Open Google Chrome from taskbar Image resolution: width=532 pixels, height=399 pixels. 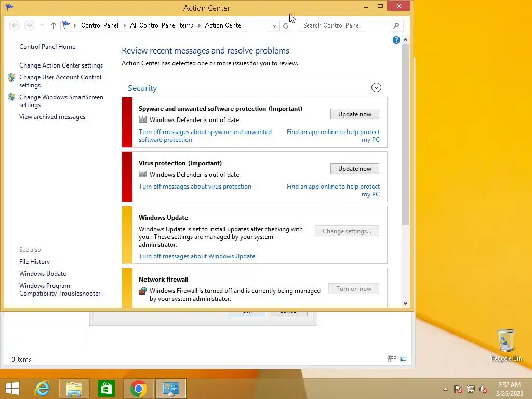tap(138, 389)
